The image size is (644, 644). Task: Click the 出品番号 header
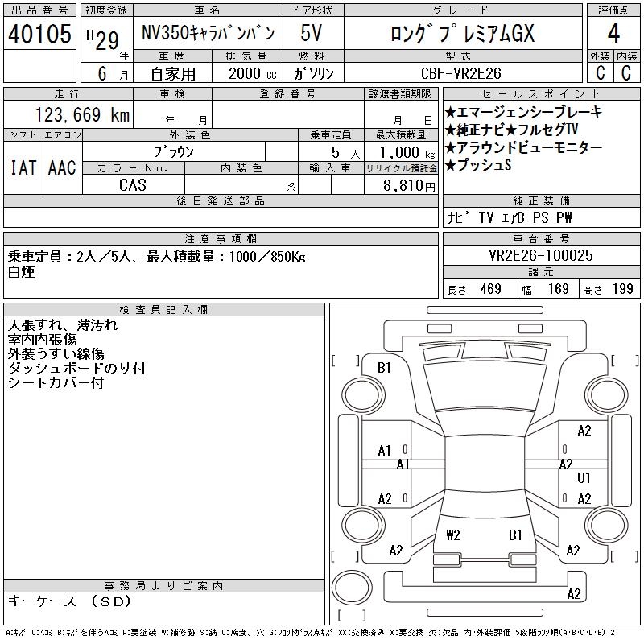tap(39, 10)
